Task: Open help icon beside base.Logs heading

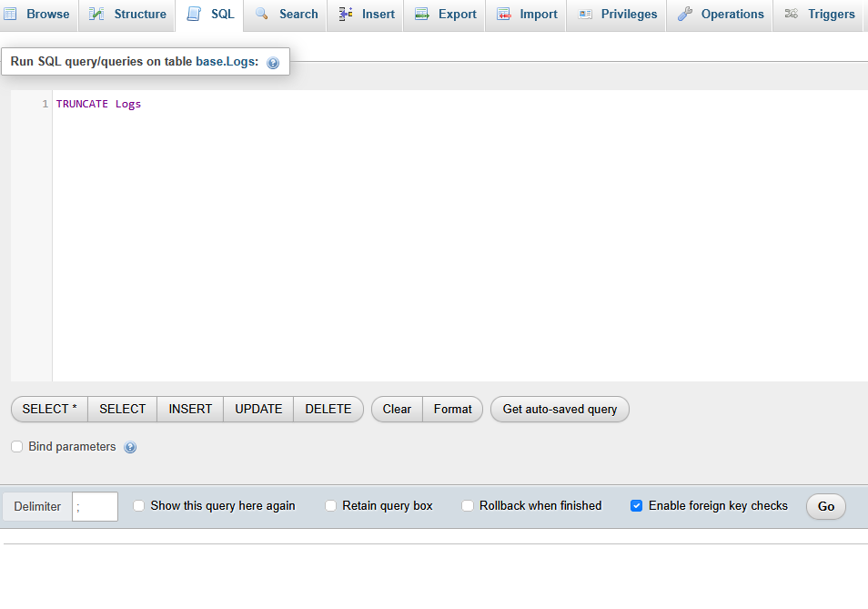Action: [x=273, y=63]
